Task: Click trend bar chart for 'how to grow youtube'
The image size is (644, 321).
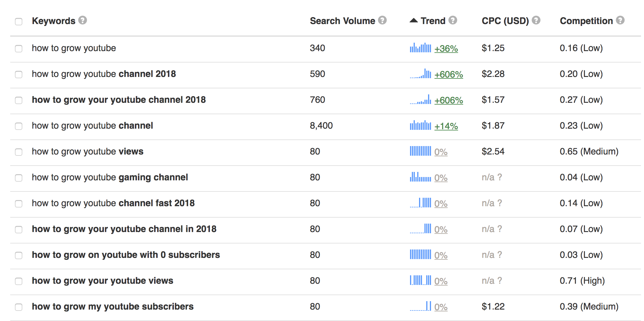Action: [x=420, y=48]
